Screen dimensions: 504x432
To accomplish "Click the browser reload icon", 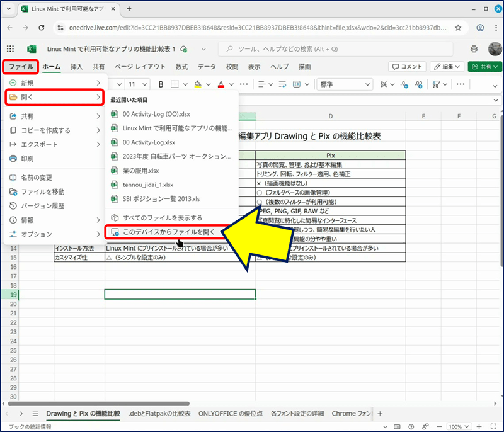I will tap(42, 28).
